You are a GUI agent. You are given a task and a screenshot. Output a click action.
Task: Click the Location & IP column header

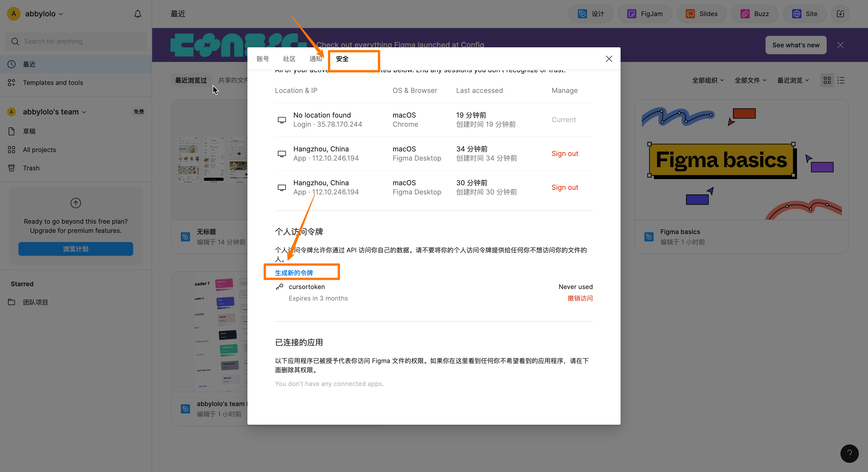(x=296, y=90)
